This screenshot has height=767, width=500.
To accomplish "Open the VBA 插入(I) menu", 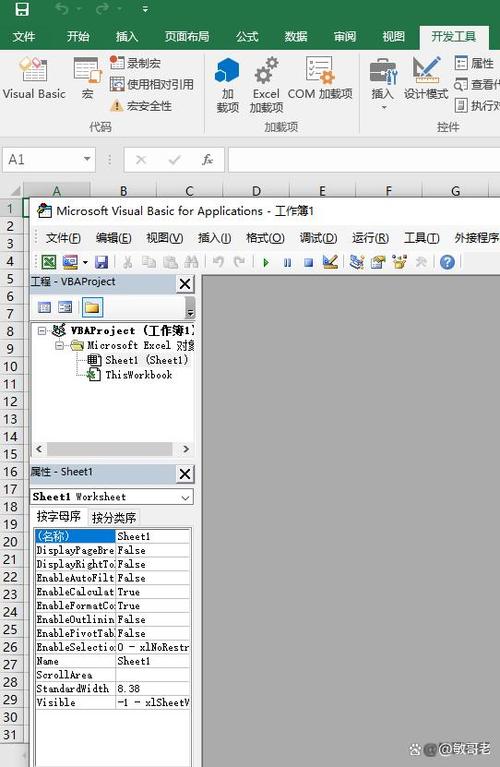I will tap(214, 238).
